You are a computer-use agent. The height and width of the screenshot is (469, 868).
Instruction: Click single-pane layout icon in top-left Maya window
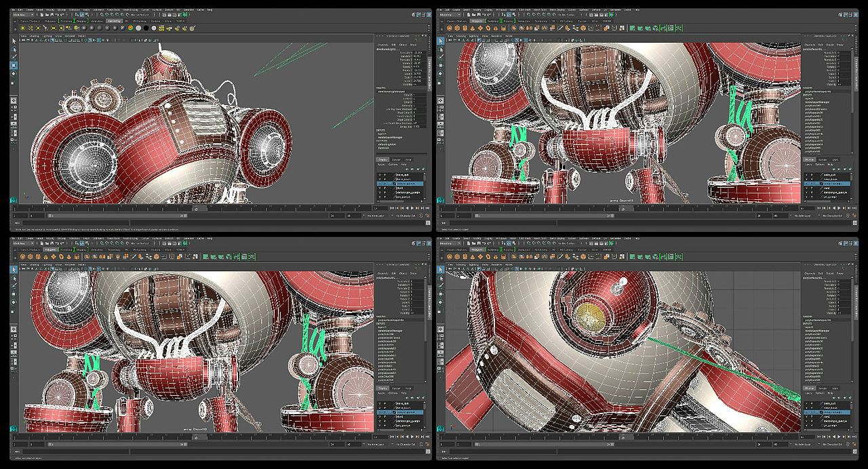coord(14,100)
